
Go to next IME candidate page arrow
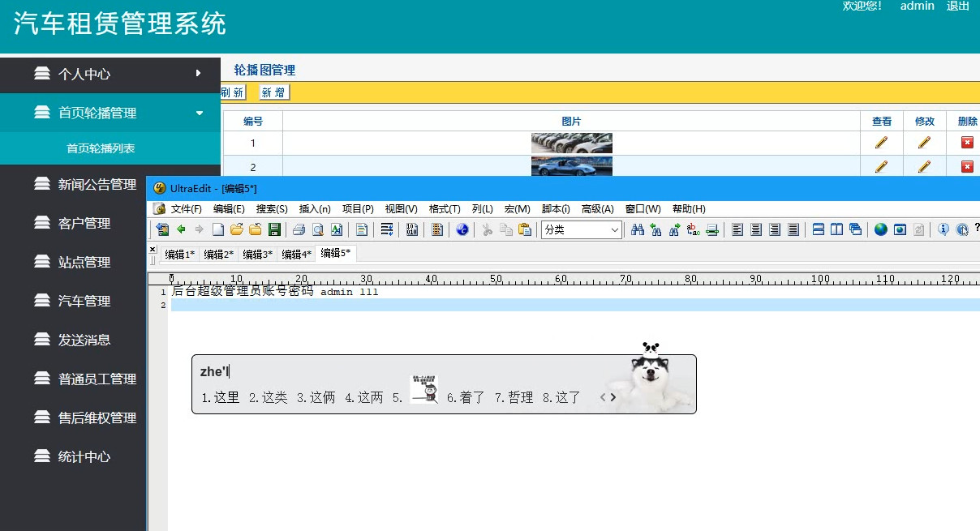[613, 397]
